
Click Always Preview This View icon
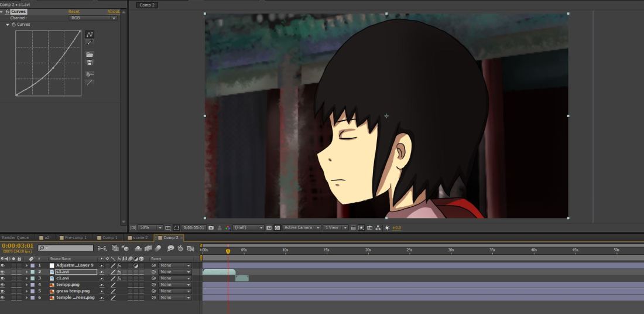pyautogui.click(x=133, y=228)
